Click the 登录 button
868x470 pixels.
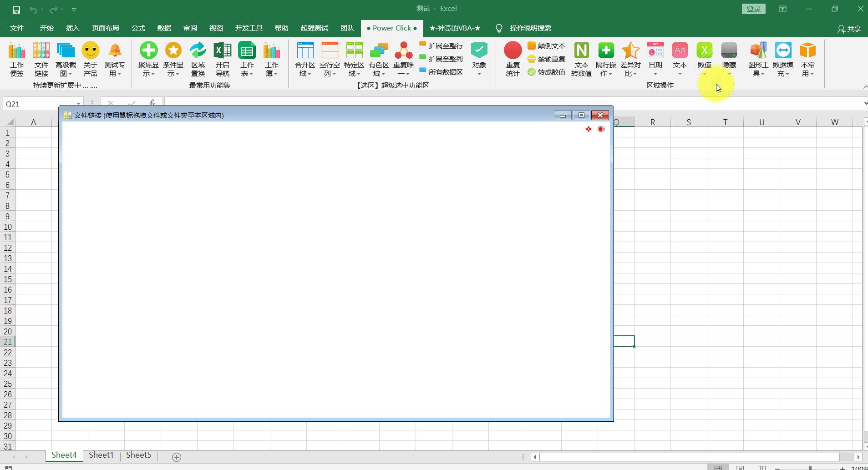753,8
